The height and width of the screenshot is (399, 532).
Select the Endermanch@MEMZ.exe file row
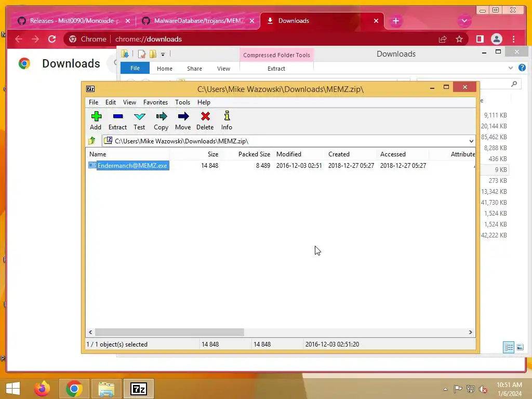pyautogui.click(x=280, y=166)
